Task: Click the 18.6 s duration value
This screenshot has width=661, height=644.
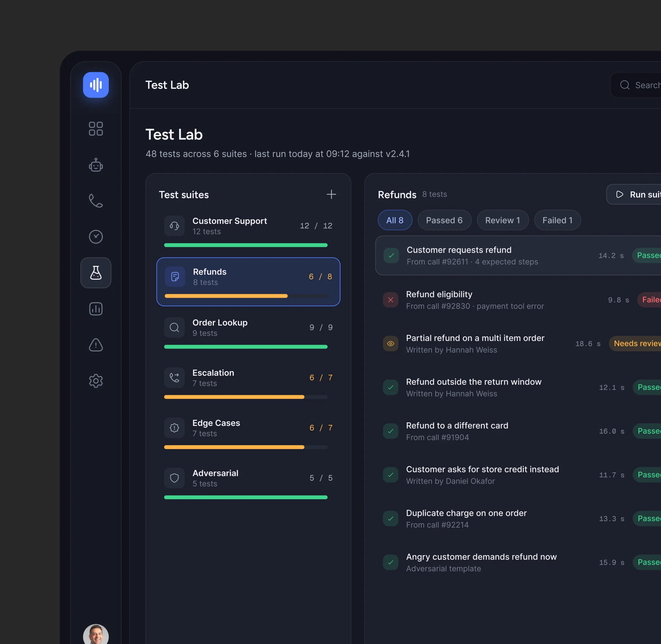Action: (x=588, y=344)
